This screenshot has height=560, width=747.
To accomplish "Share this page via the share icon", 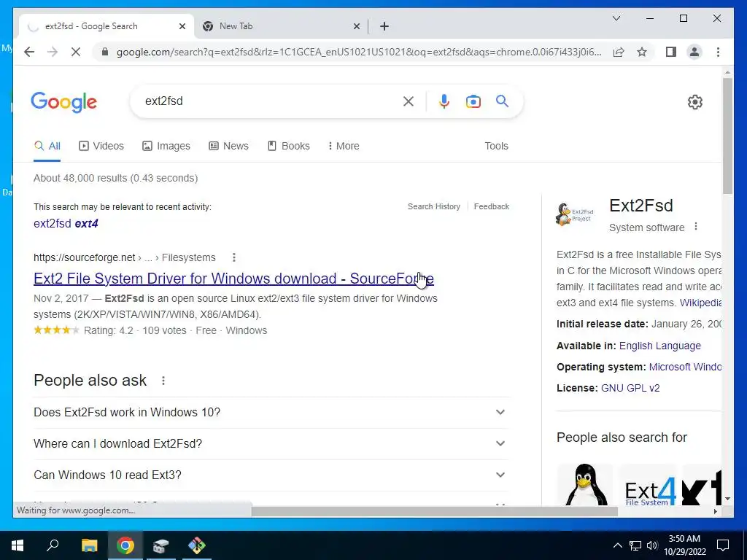I will point(619,52).
